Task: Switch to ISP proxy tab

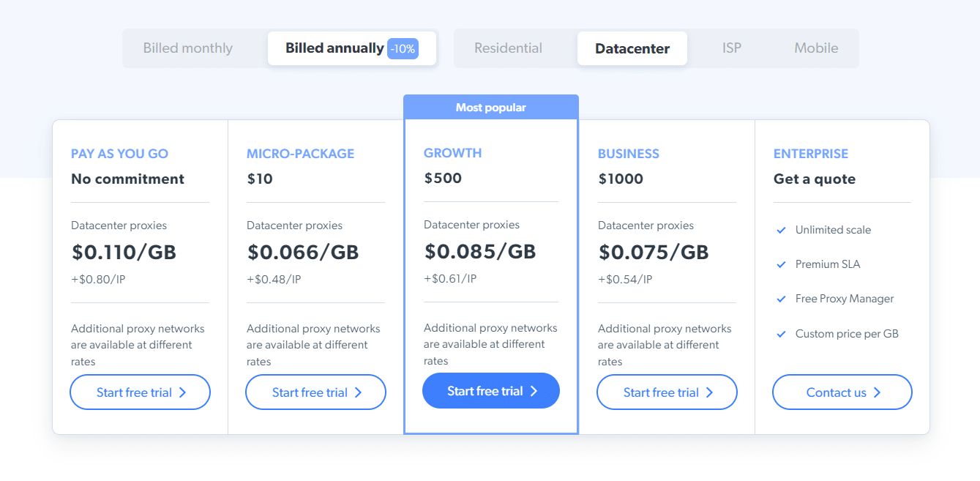Action: pyautogui.click(x=732, y=48)
